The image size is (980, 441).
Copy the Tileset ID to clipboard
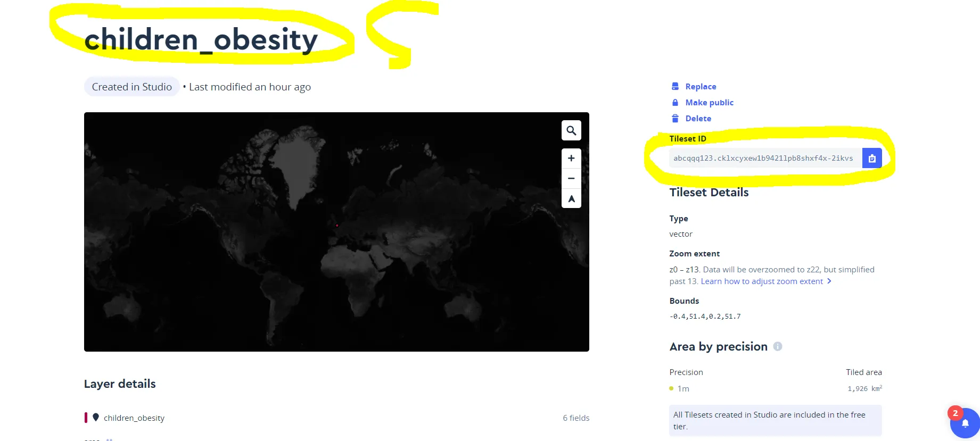[x=872, y=158]
